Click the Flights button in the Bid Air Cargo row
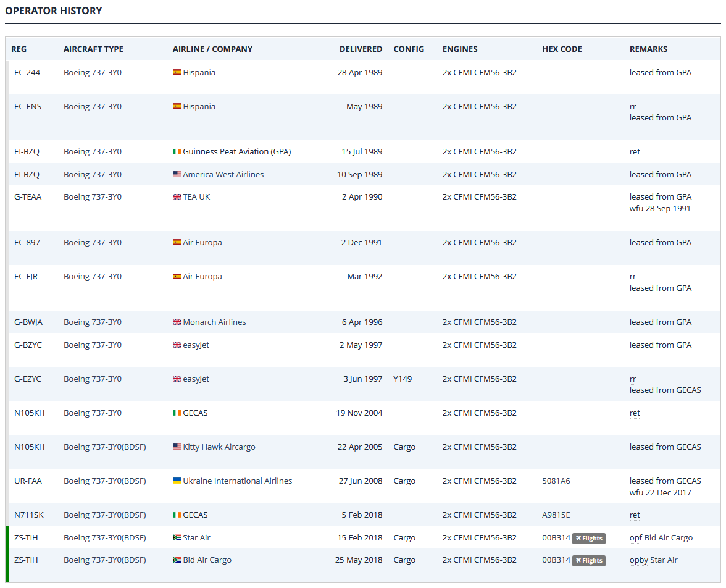This screenshot has width=726, height=588. 588,560
